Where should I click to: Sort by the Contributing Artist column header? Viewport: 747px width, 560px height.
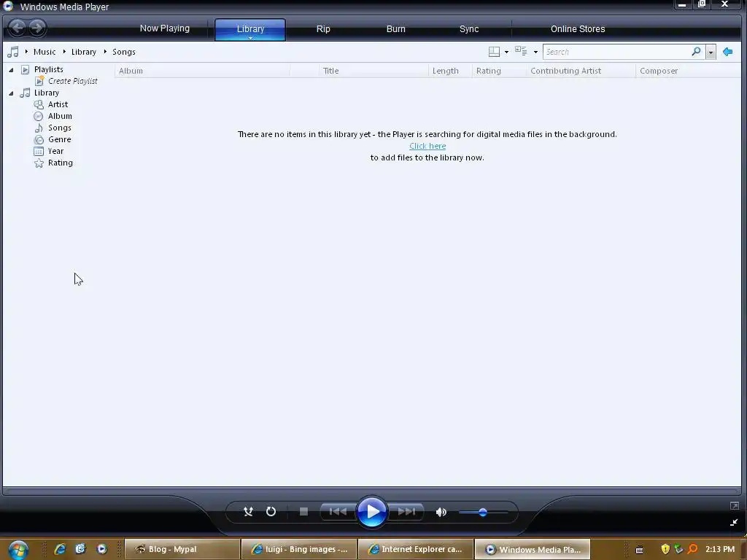point(581,71)
